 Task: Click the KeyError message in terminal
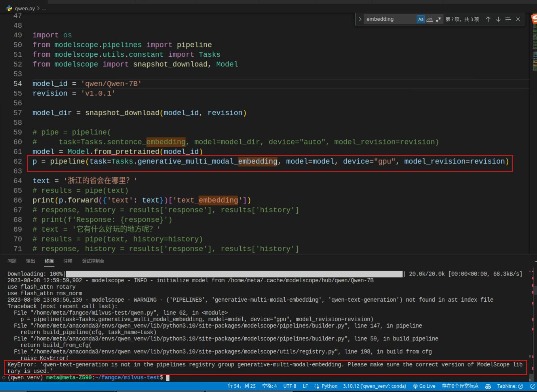click(x=265, y=368)
